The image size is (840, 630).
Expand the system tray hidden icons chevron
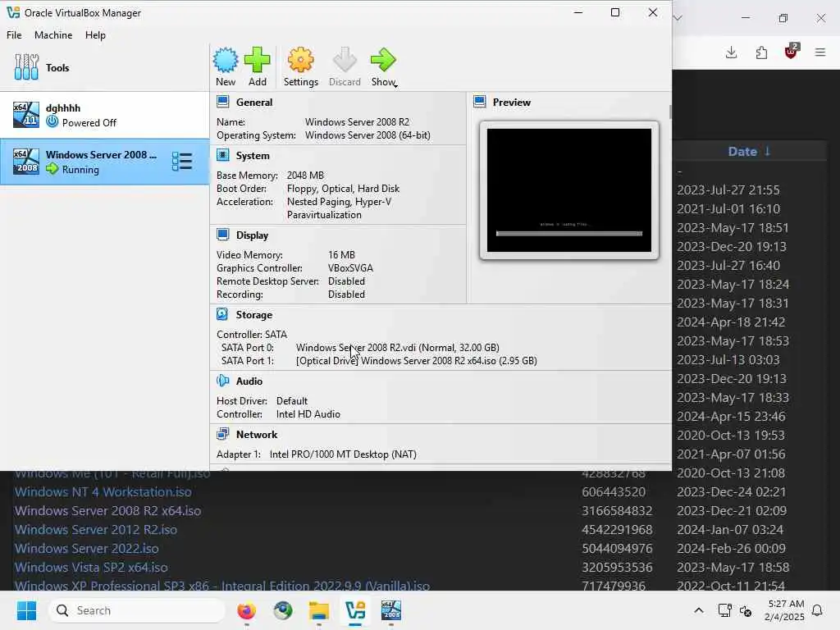699,610
